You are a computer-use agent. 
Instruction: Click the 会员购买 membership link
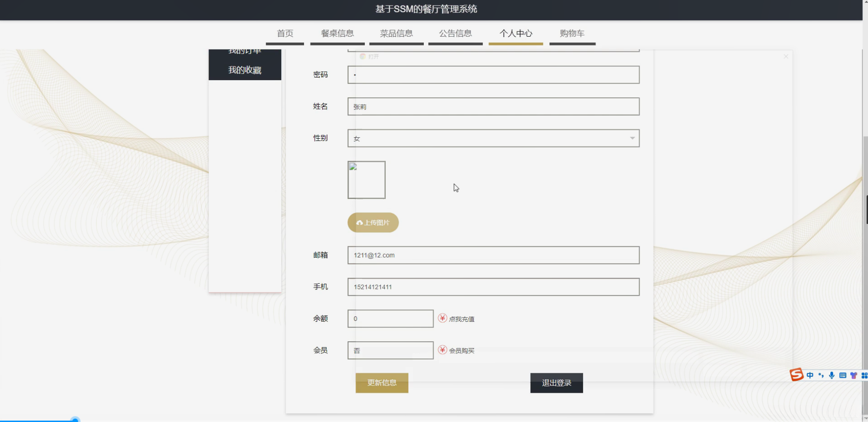[x=461, y=351]
